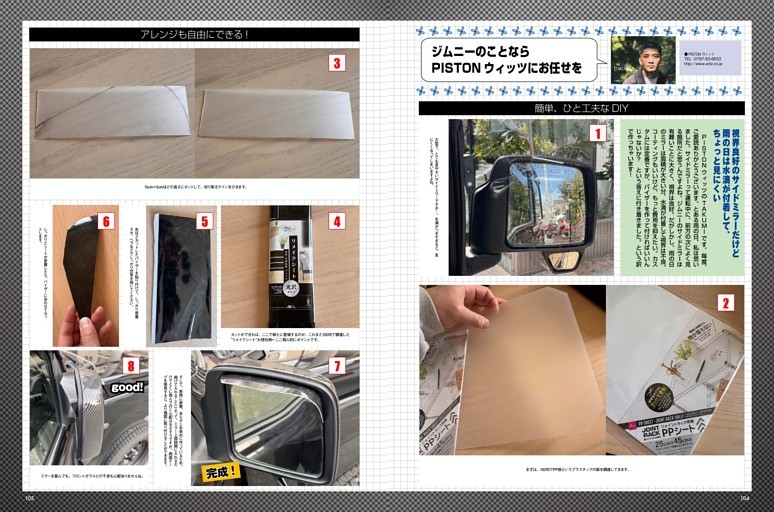Click the red number 3 badge
Image resolution: width=774 pixels, height=512 pixels.
pos(337,63)
